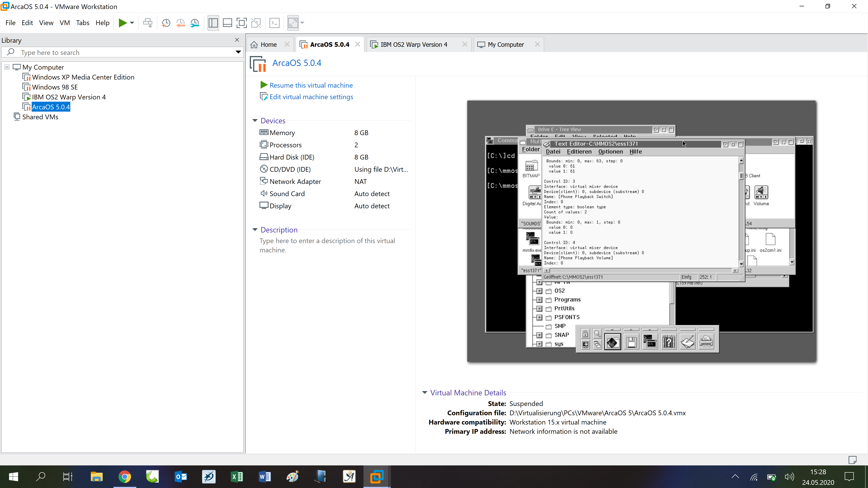The height and width of the screenshot is (488, 868).
Task: Toggle the thumbnail bar view
Action: click(x=227, y=23)
